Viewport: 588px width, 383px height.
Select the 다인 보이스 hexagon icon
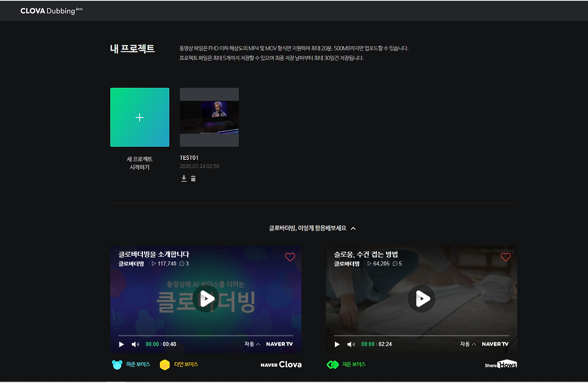pyautogui.click(x=164, y=365)
